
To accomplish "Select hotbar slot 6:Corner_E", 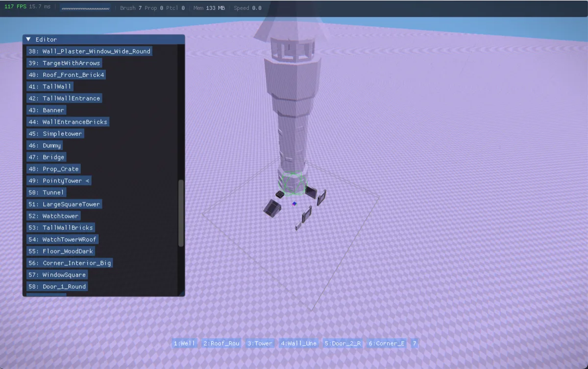I will 387,344.
